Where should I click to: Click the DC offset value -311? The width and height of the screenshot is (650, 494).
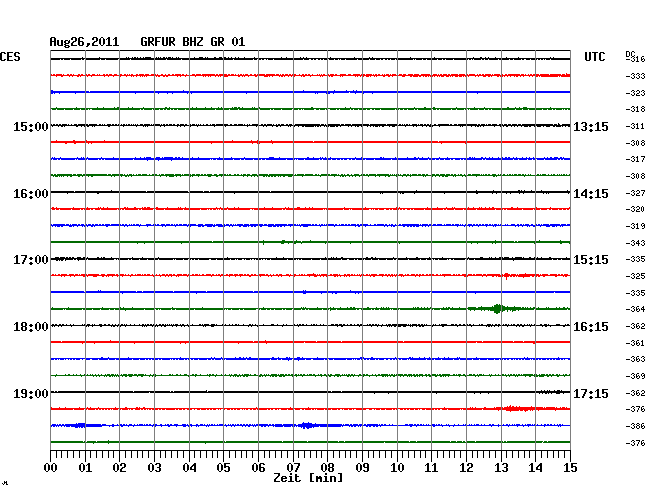pyautogui.click(x=635, y=126)
